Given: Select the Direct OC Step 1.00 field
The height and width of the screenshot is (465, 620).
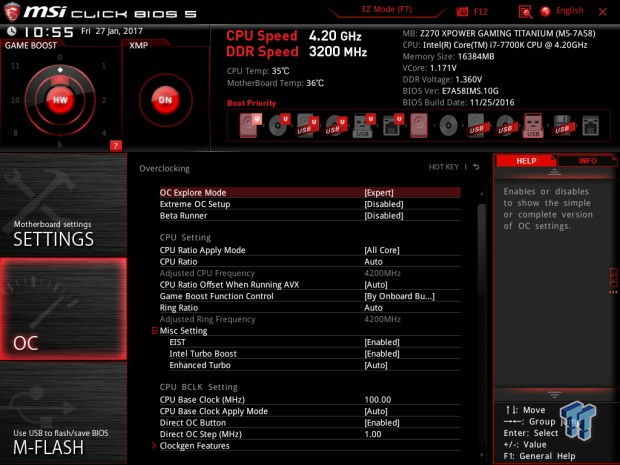Looking at the screenshot, I should [x=310, y=434].
